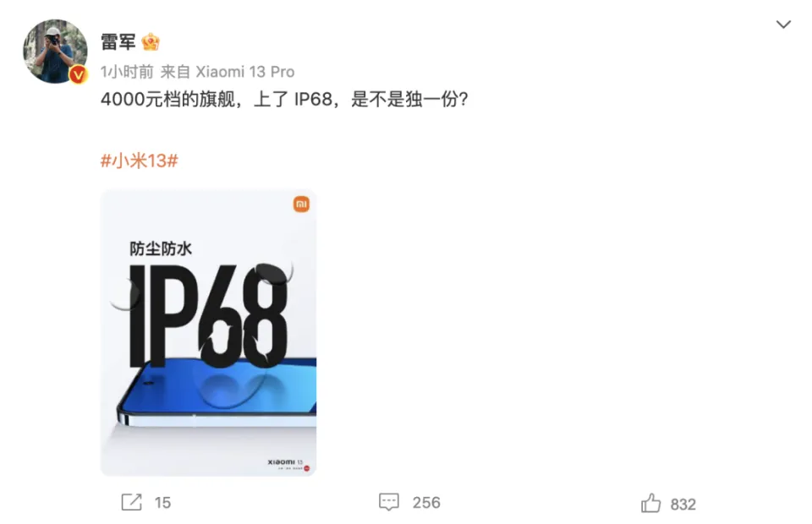
Task: Like the post with thumbs-up icon
Action: point(651,503)
